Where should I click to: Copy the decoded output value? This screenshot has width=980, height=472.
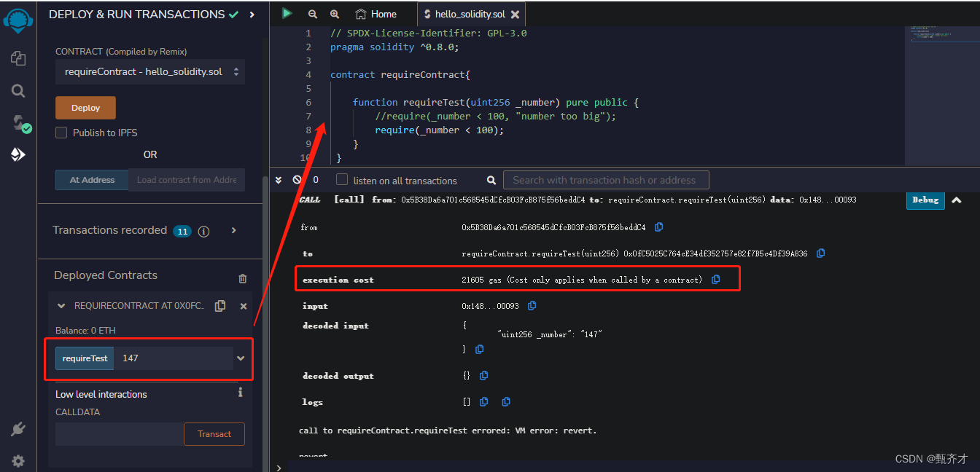pyautogui.click(x=483, y=376)
